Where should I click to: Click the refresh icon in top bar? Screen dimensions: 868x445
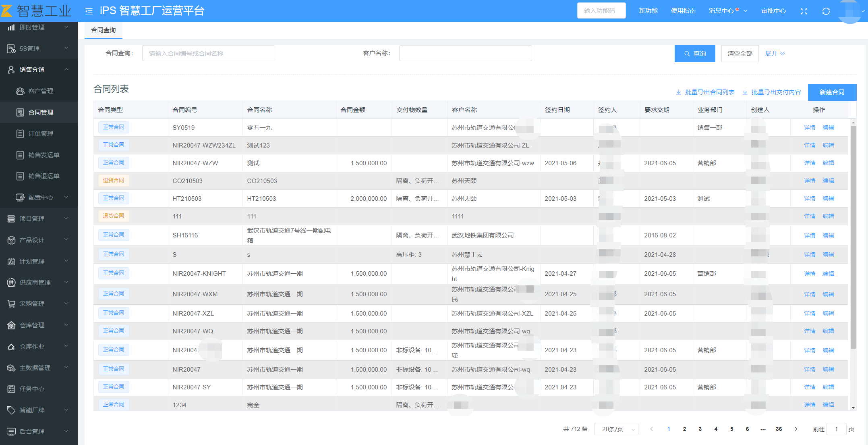[x=826, y=11]
